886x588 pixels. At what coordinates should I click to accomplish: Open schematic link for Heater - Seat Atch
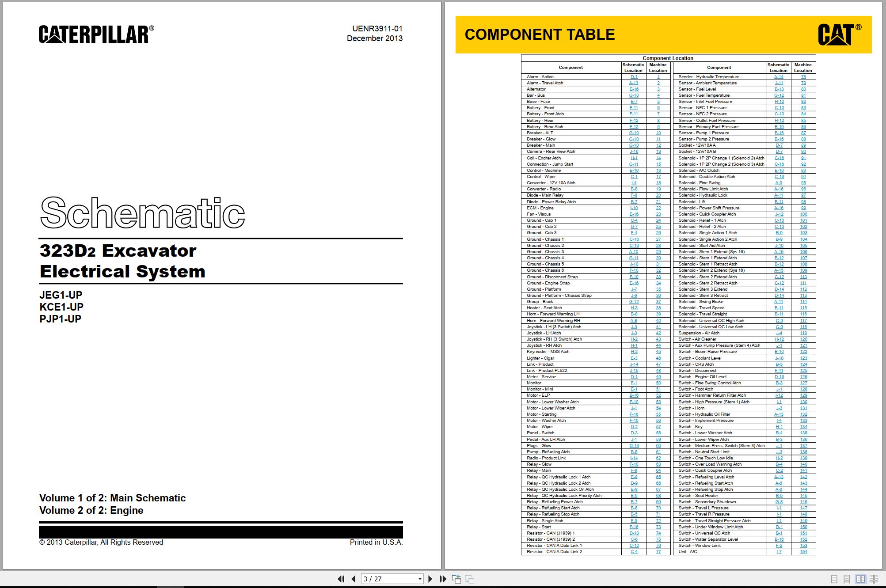click(634, 308)
